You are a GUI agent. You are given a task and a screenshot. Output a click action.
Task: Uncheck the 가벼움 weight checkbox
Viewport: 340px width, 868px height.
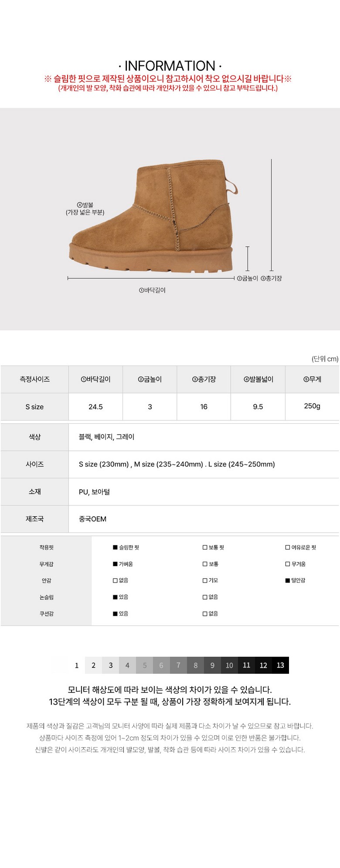coord(115,564)
